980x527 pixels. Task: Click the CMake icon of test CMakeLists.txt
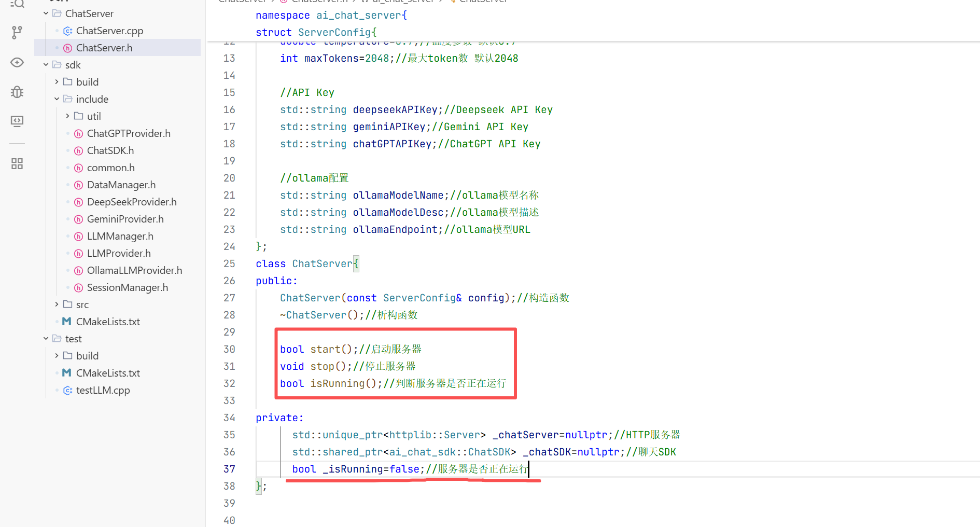[x=67, y=373]
